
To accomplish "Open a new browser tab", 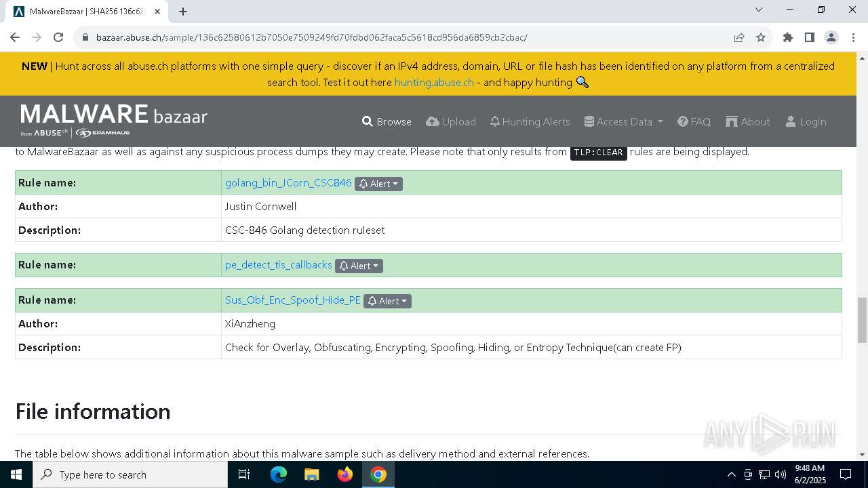I will [183, 11].
